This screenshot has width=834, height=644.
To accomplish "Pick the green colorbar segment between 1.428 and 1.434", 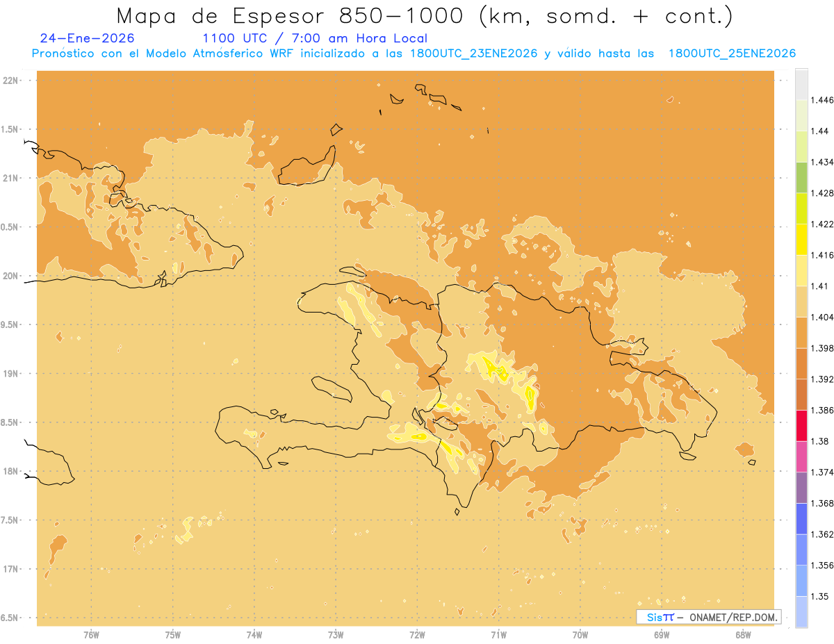I will 801,177.
